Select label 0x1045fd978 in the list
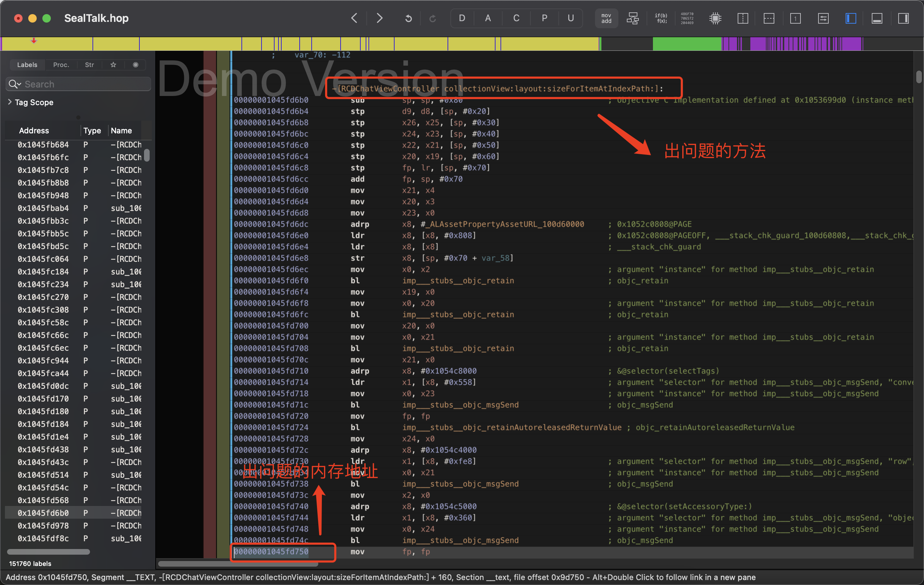This screenshot has height=585, width=924. pos(43,525)
